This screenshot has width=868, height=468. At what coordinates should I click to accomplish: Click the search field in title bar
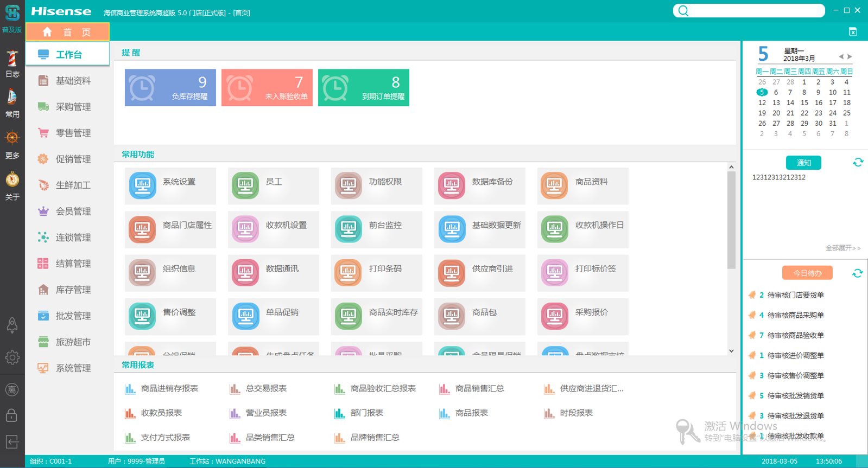point(749,11)
